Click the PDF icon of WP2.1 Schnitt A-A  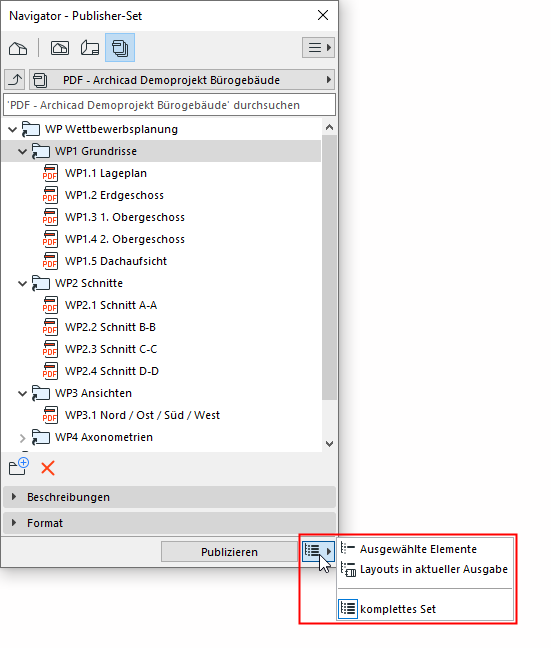[x=50, y=305]
